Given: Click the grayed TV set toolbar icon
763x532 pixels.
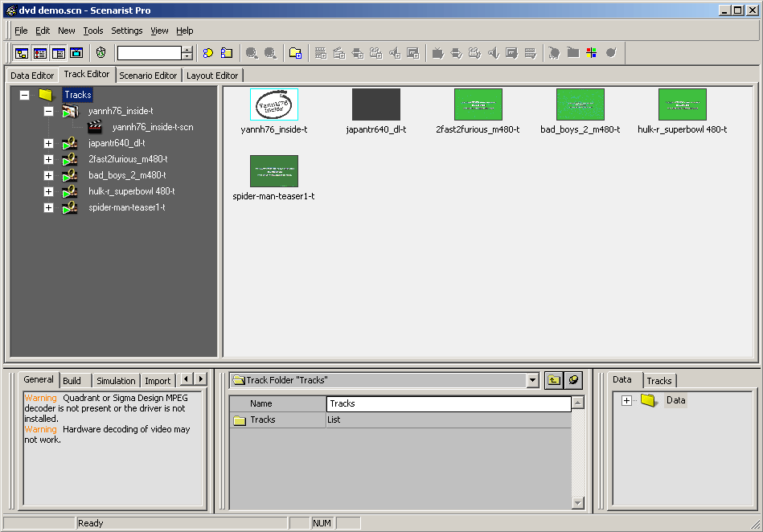Looking at the screenshot, I should 438,53.
